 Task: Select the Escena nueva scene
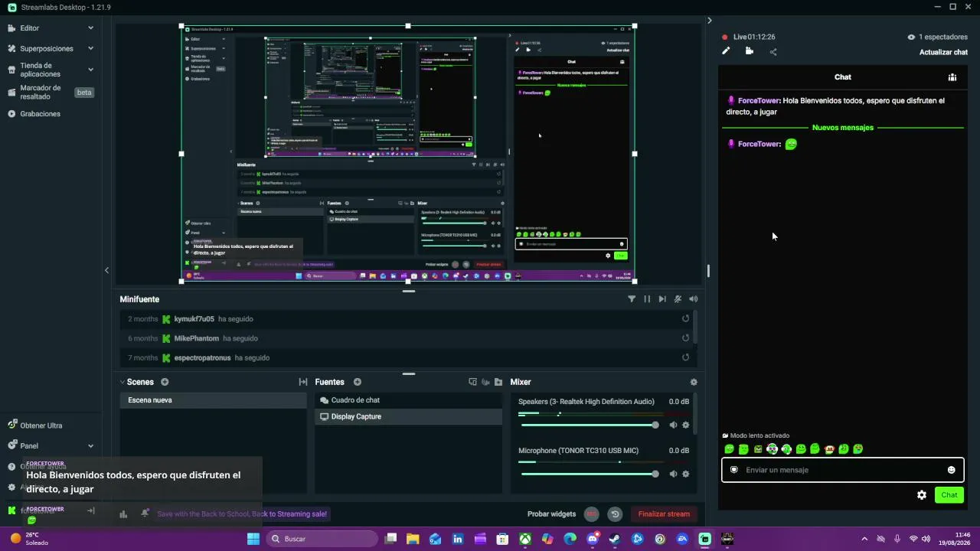point(213,400)
